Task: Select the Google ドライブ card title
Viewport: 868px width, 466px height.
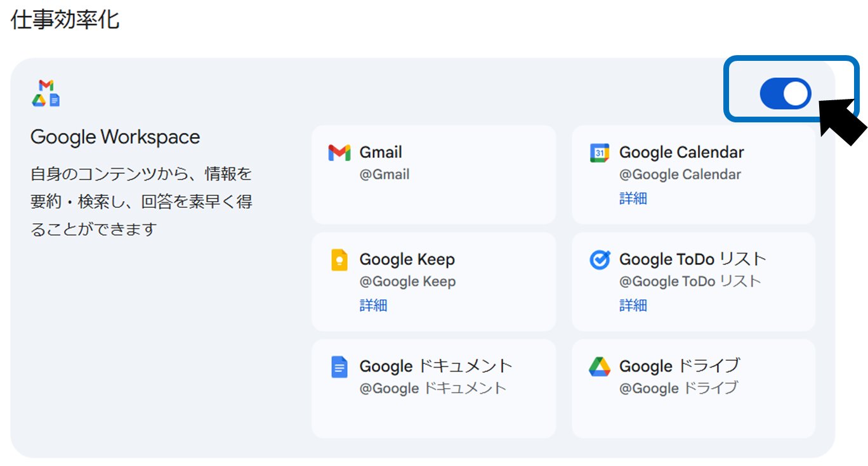Action: pos(679,366)
